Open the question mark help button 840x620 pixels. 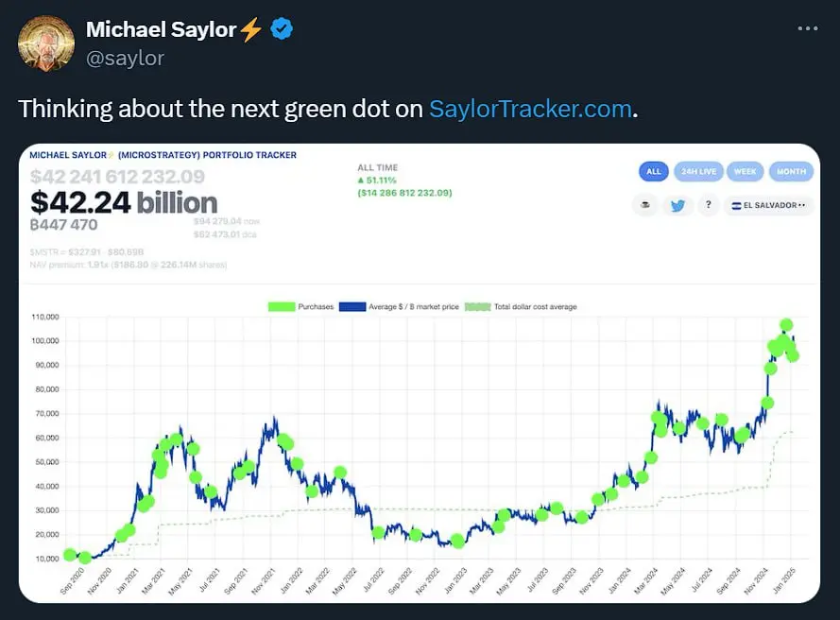(x=709, y=205)
